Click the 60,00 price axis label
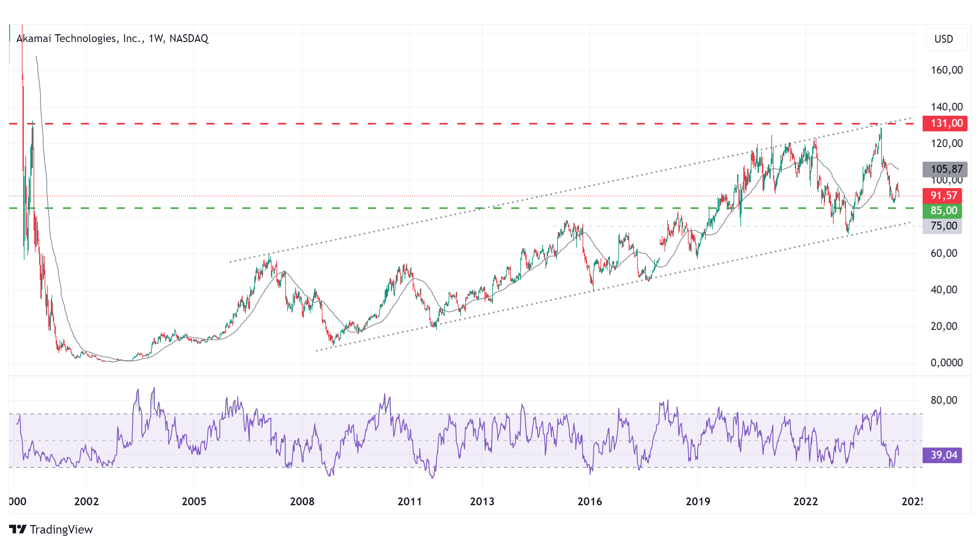Viewport: 980px width, 545px height. coord(944,253)
